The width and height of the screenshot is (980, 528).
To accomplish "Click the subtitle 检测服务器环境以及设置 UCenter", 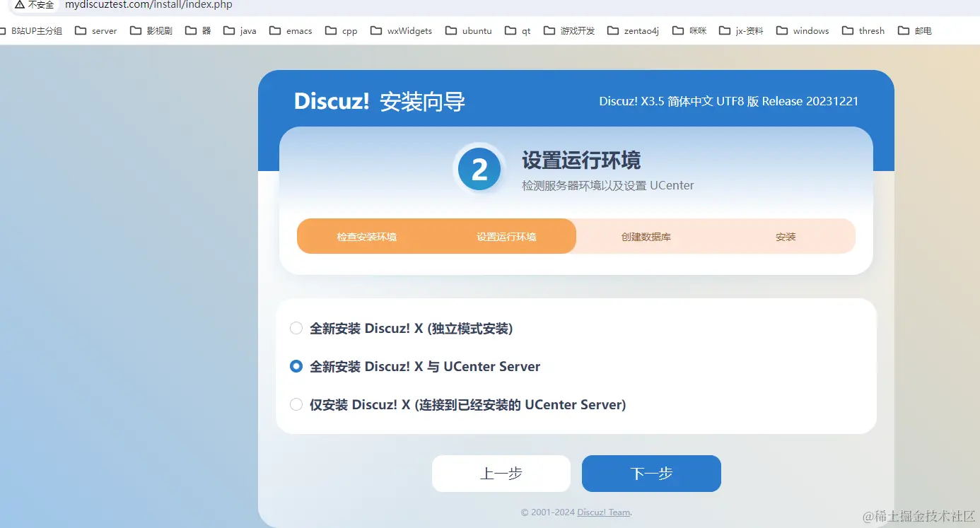I will pyautogui.click(x=608, y=186).
